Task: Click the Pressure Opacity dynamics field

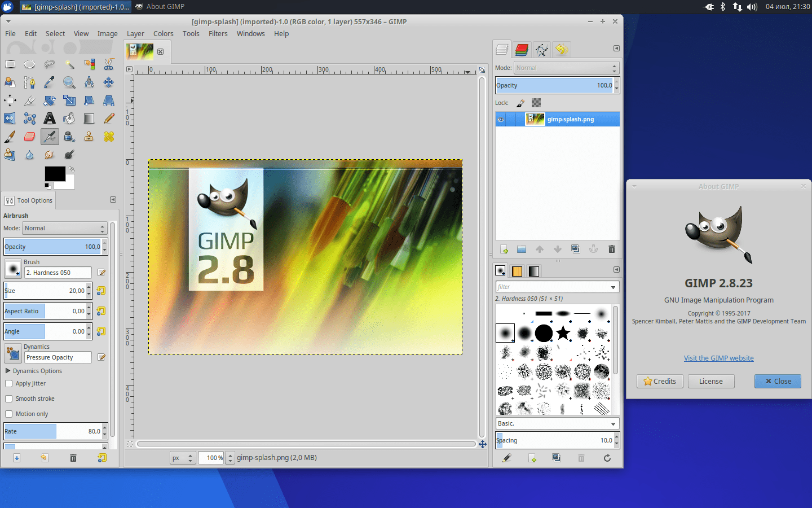Action: coord(58,357)
